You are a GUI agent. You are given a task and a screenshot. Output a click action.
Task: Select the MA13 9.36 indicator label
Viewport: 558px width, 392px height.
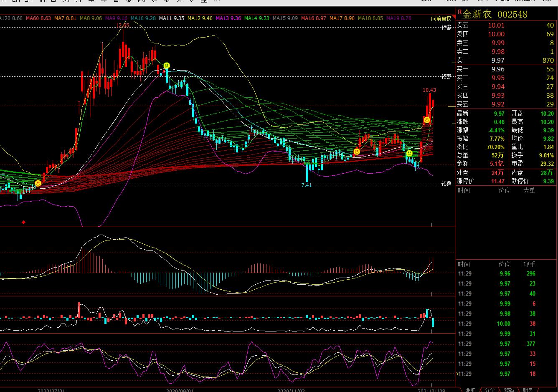228,18
